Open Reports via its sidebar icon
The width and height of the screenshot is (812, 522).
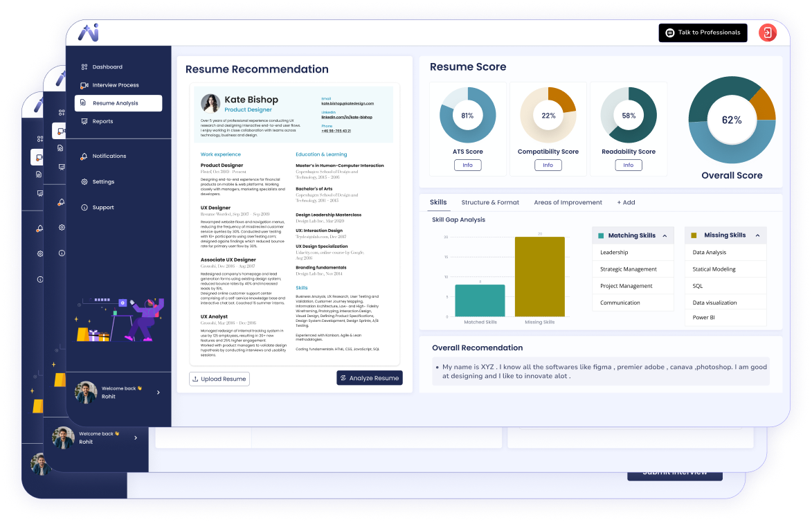coord(84,120)
